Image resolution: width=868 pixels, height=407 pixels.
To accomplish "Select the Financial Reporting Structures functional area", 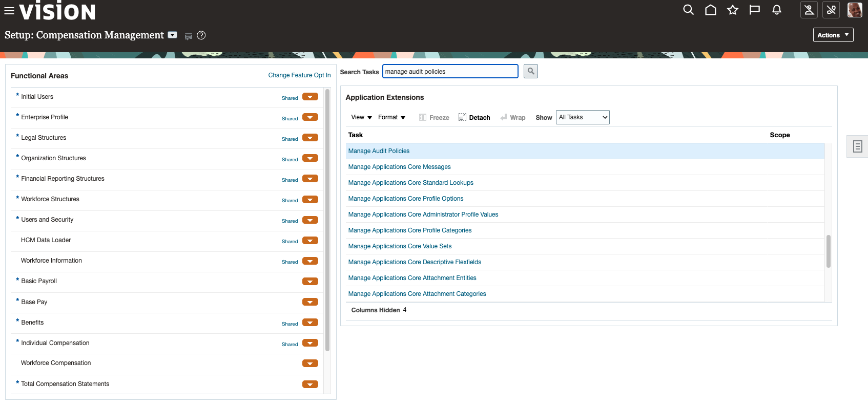I will coord(63,179).
